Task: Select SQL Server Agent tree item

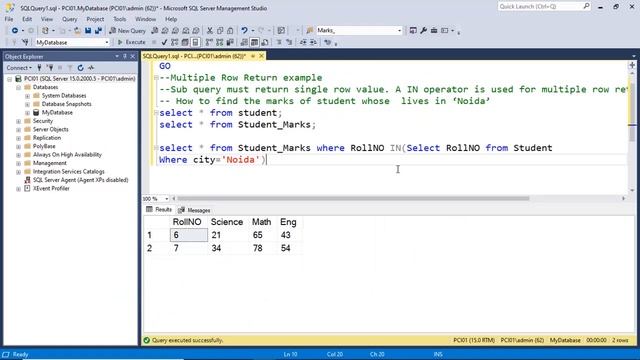Action: 80,180
